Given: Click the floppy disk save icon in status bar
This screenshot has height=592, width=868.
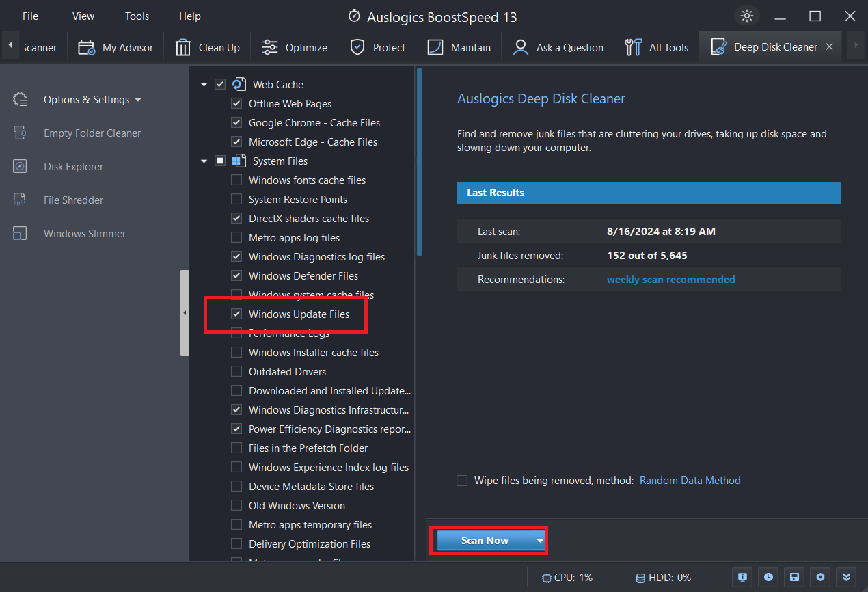Looking at the screenshot, I should [795, 577].
